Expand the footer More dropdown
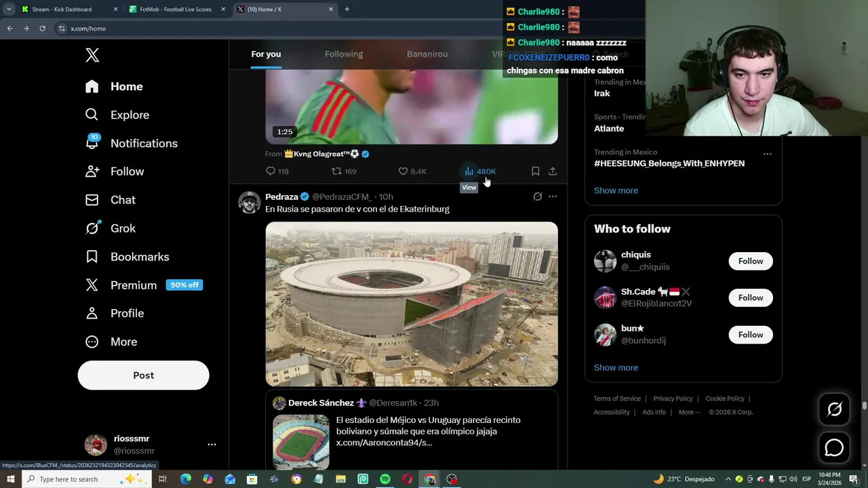868x488 pixels. tap(689, 412)
